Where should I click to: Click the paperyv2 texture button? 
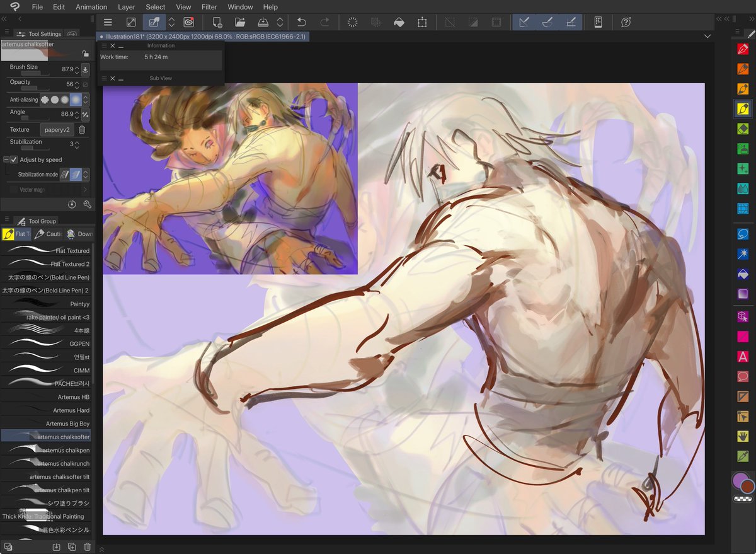(x=57, y=130)
